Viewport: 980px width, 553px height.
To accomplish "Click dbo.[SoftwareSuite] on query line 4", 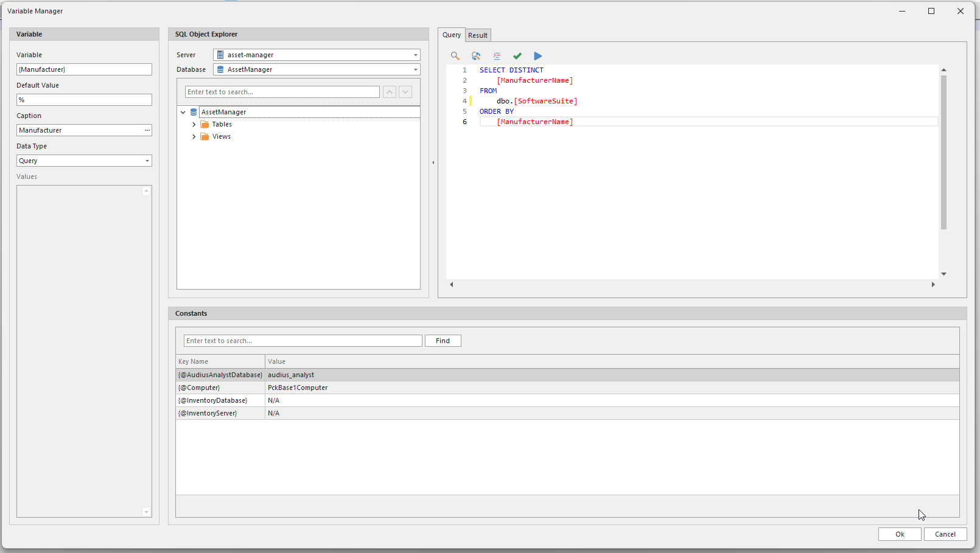I will pyautogui.click(x=537, y=101).
